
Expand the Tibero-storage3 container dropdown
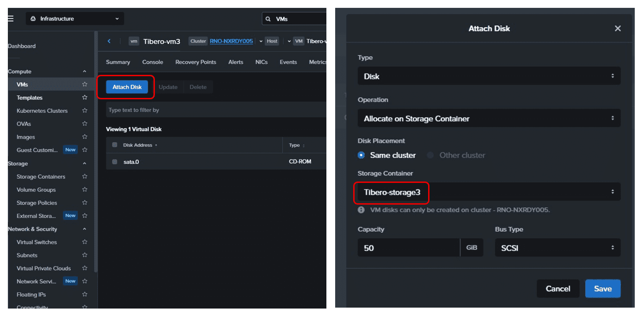489,192
